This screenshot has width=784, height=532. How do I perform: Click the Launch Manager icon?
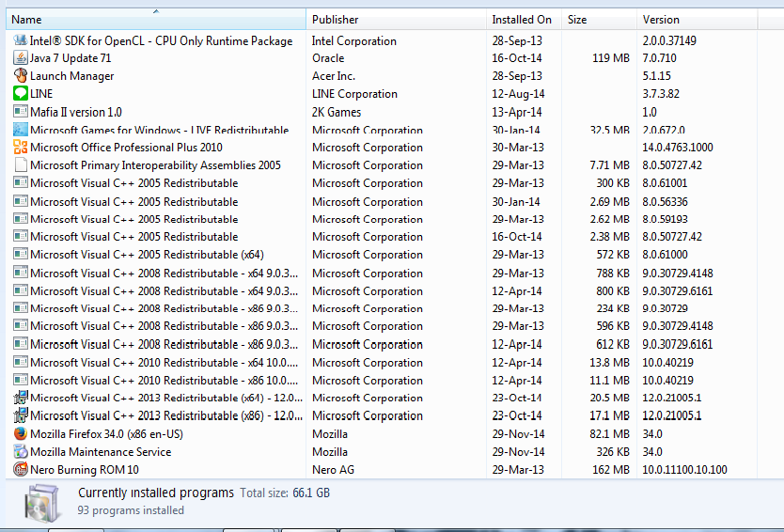[x=20, y=75]
